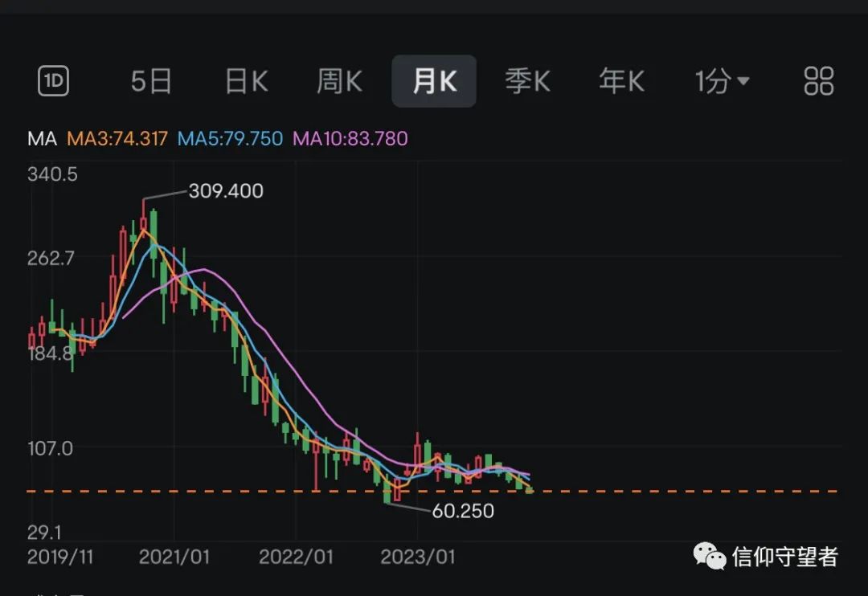Click the 262.7 y-axis label
Screen dimensions: 868x596
[x=51, y=258]
